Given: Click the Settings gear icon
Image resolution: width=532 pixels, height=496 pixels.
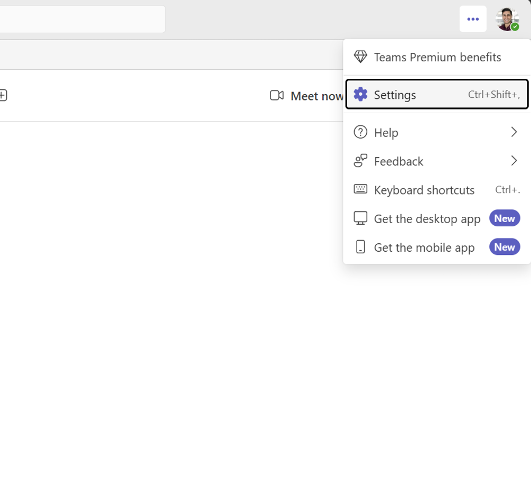Looking at the screenshot, I should pyautogui.click(x=360, y=94).
